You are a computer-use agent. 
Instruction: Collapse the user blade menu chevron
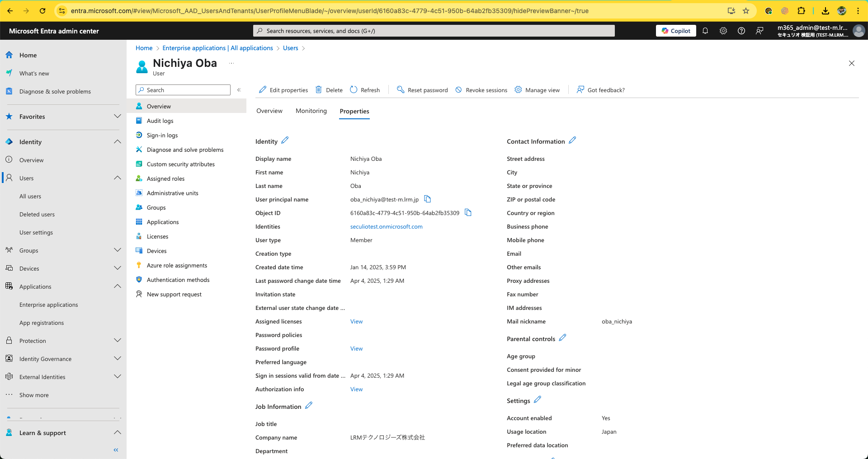(239, 90)
